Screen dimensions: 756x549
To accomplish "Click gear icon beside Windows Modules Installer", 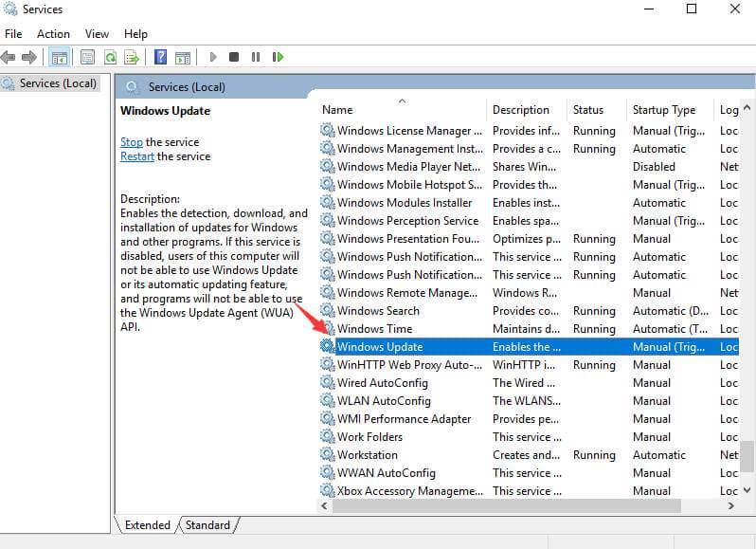I will (x=328, y=202).
